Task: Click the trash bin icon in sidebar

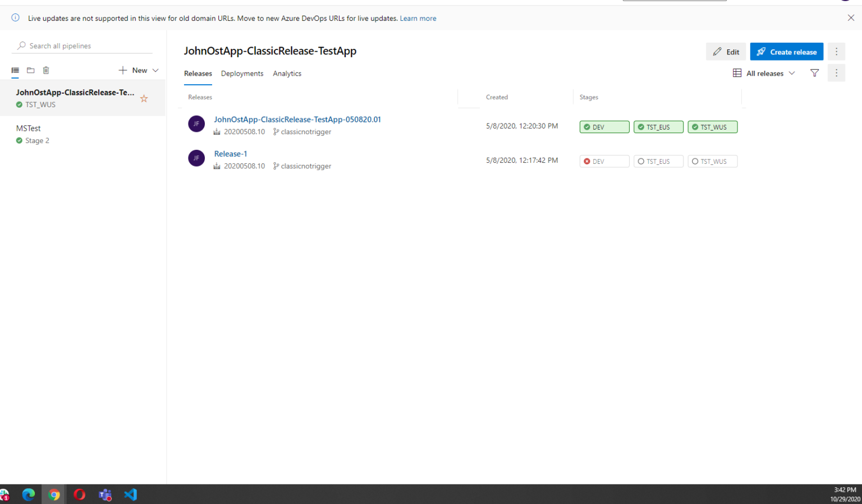Action: (x=46, y=70)
